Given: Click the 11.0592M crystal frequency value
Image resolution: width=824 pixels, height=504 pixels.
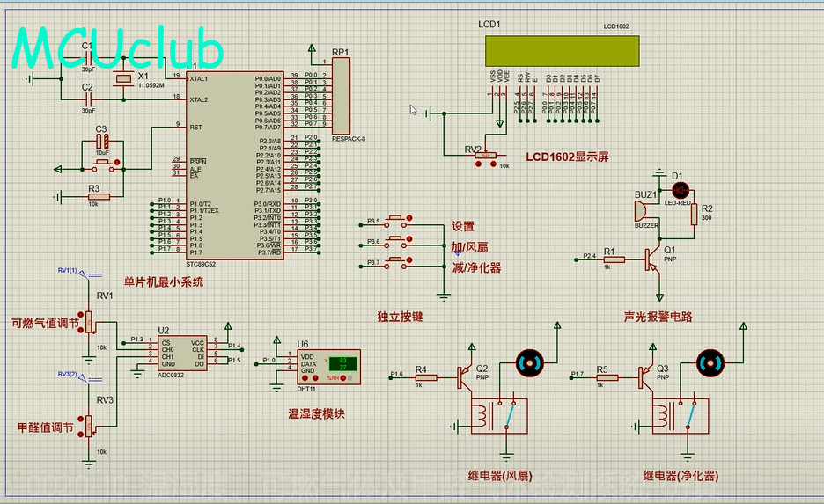Looking at the screenshot, I should [151, 85].
